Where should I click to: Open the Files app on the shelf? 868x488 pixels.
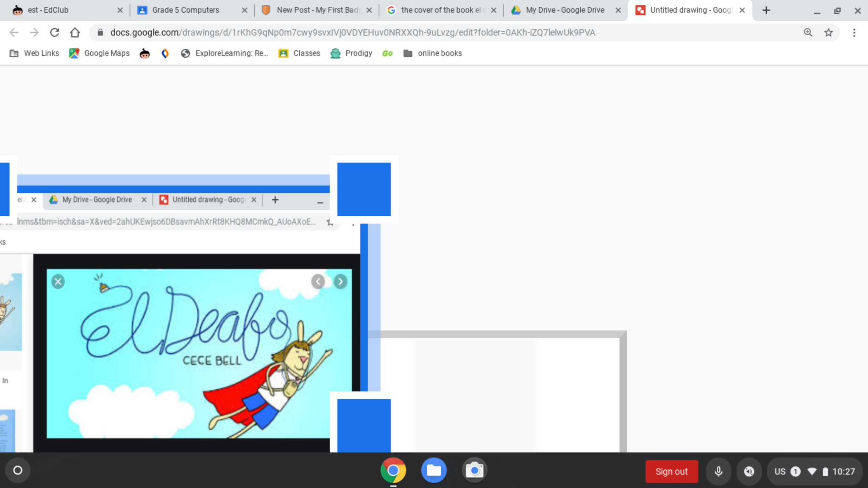coord(434,470)
